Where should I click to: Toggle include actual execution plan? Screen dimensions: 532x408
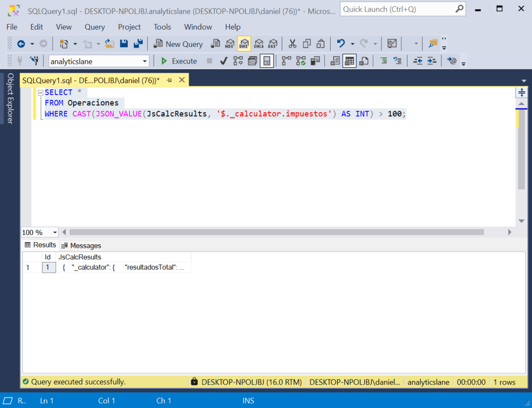coord(300,60)
